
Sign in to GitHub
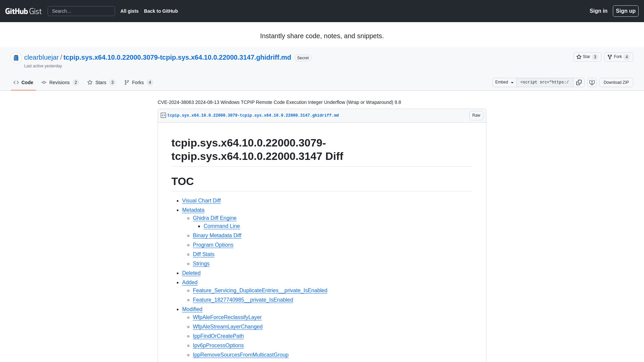pyautogui.click(x=598, y=11)
